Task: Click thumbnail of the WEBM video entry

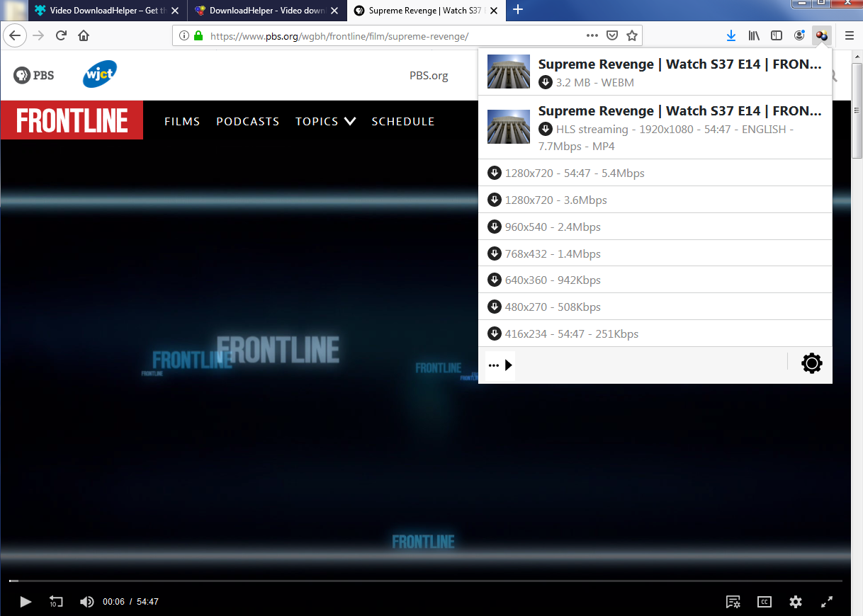Action: point(509,72)
